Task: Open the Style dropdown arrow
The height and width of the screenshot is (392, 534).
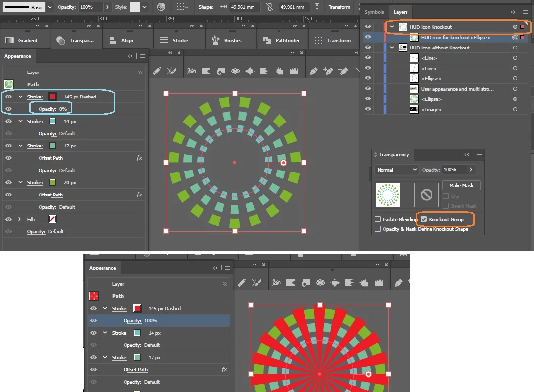Action: point(144,7)
